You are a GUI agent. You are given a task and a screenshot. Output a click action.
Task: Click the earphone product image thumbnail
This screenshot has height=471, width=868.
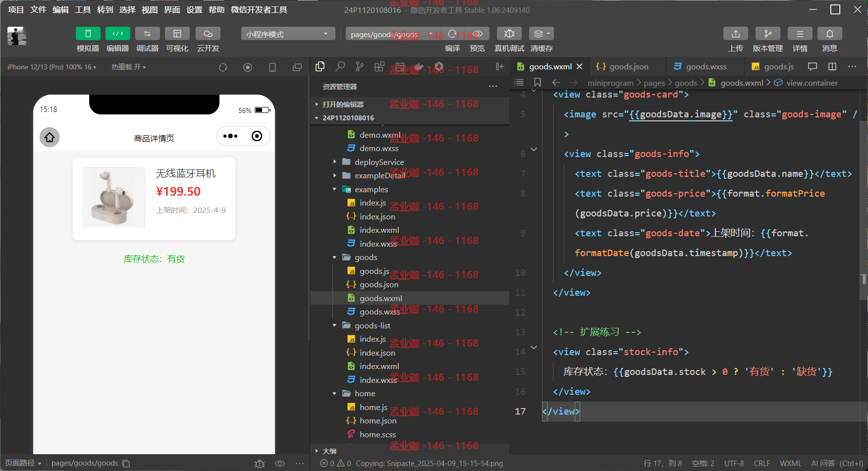coord(113,198)
